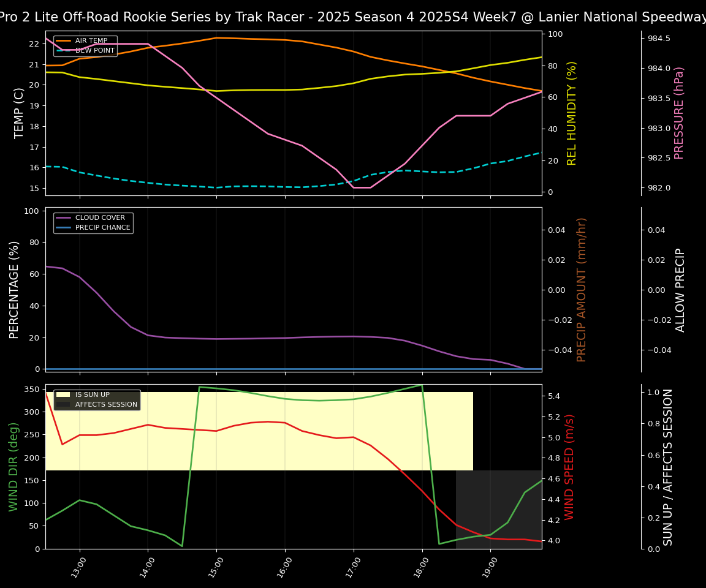Click the DEW POINT legend entry

point(94,51)
